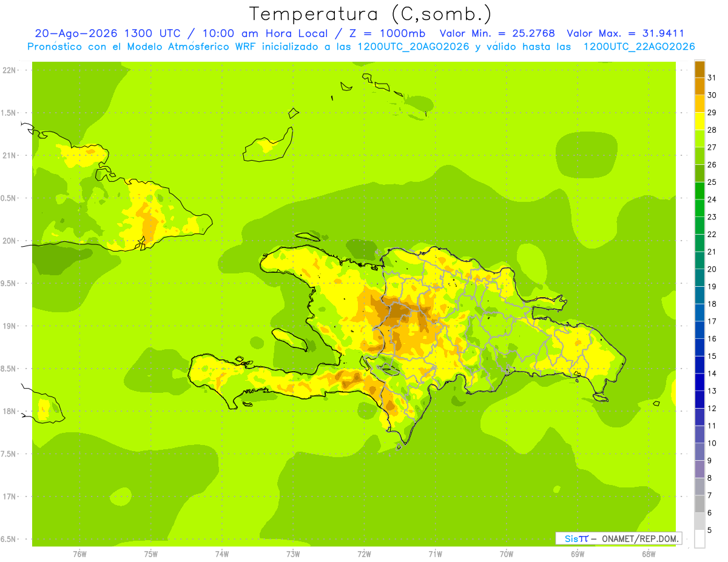
Task: Pick the gray legend swatch between 6 and 7
Action: click(x=699, y=504)
